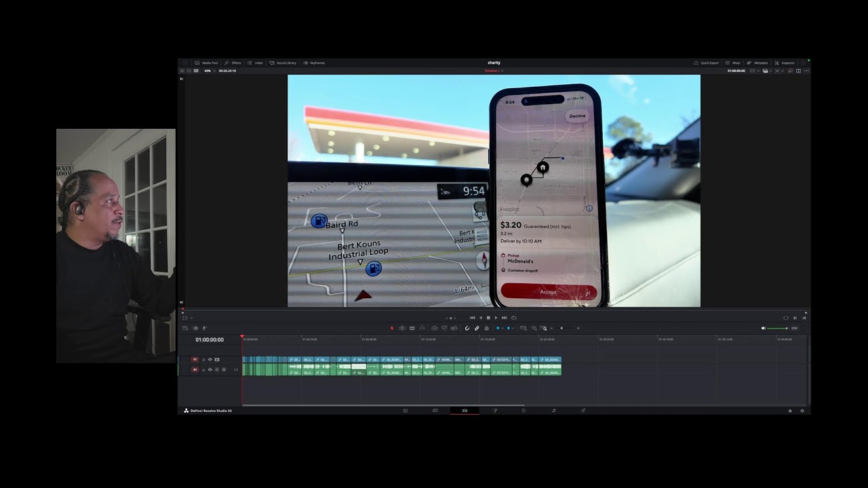
Task: Click the audio meter microphone icon
Action: (x=205, y=328)
